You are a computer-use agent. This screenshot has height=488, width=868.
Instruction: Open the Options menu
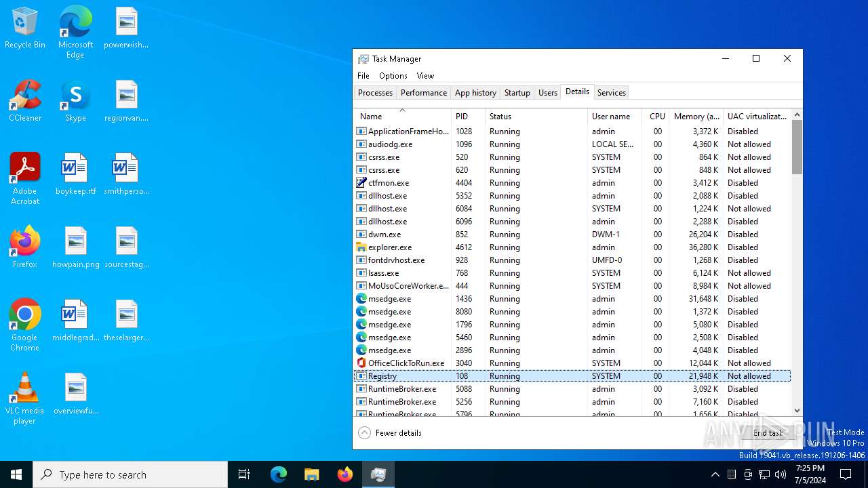point(393,76)
